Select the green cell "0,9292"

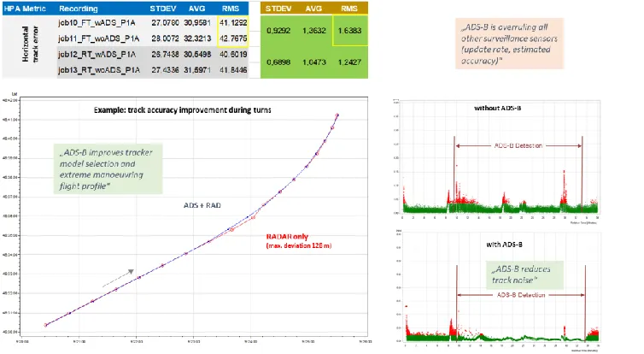pyautogui.click(x=278, y=31)
